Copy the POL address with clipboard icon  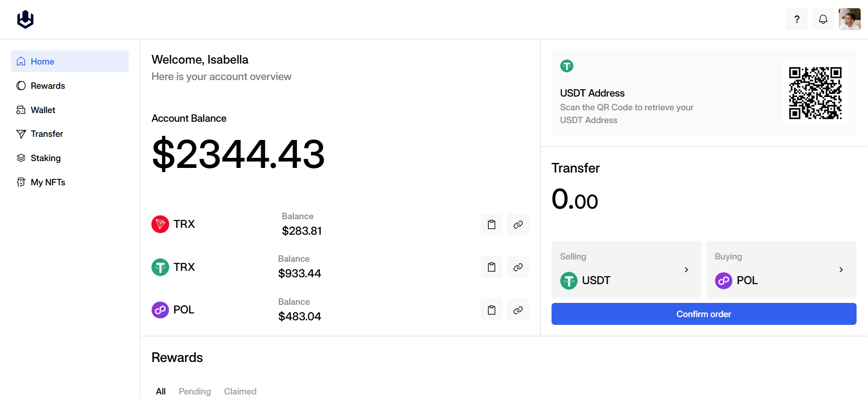click(x=491, y=310)
